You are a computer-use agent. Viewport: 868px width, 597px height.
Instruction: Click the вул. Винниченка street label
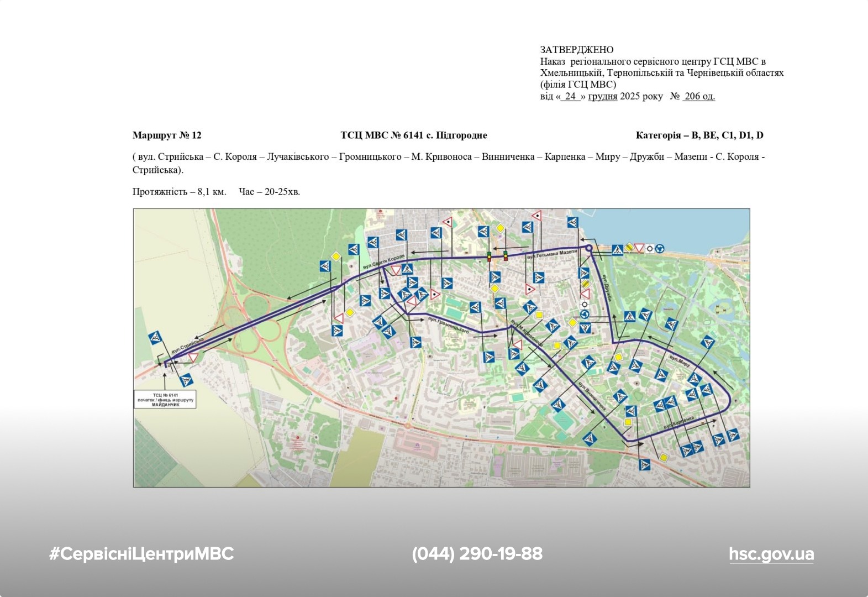coord(592,395)
